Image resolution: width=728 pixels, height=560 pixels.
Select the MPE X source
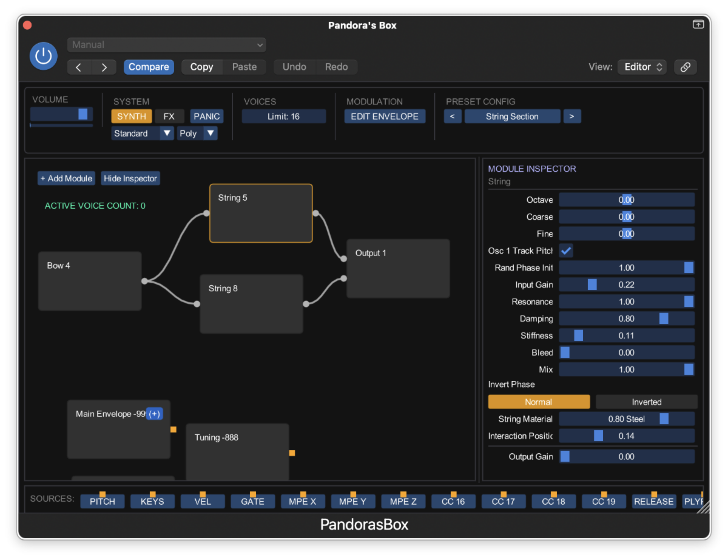pos(303,501)
